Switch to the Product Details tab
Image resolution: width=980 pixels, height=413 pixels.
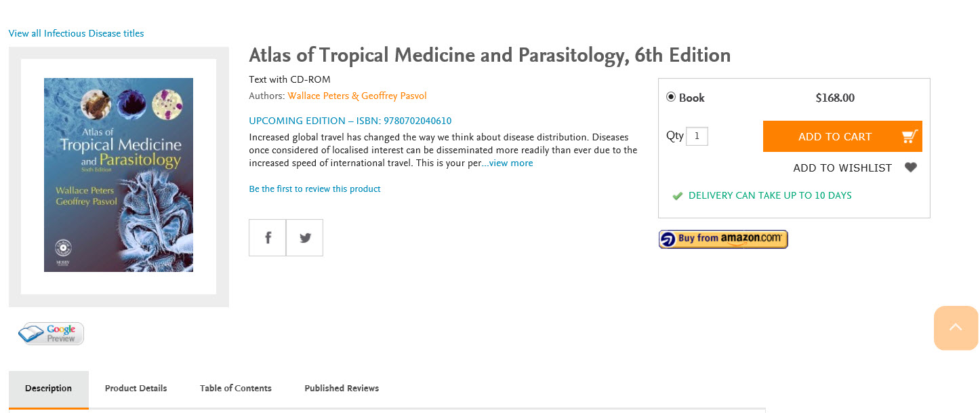tap(136, 389)
